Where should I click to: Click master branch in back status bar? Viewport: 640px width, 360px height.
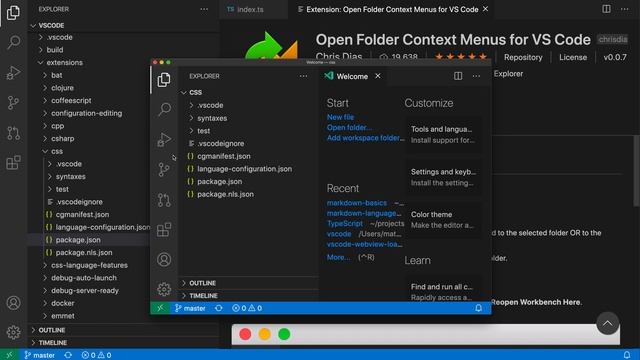40,355
